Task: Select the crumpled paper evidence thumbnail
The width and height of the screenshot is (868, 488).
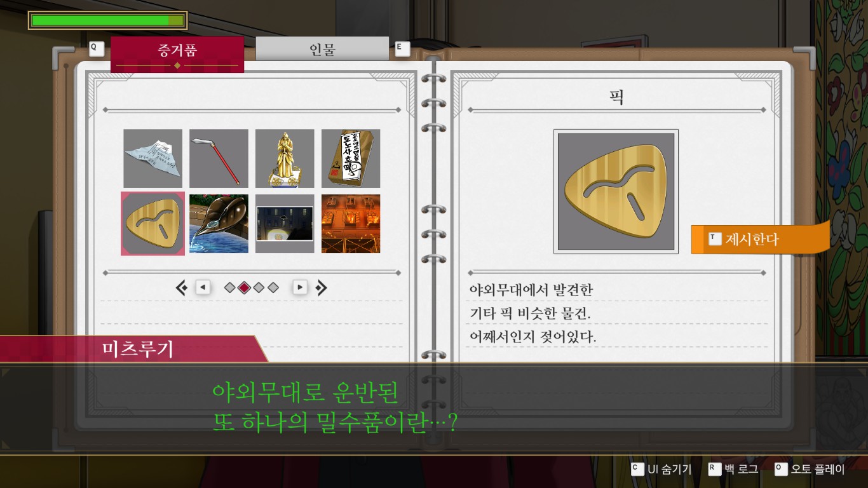Action: click(x=153, y=158)
